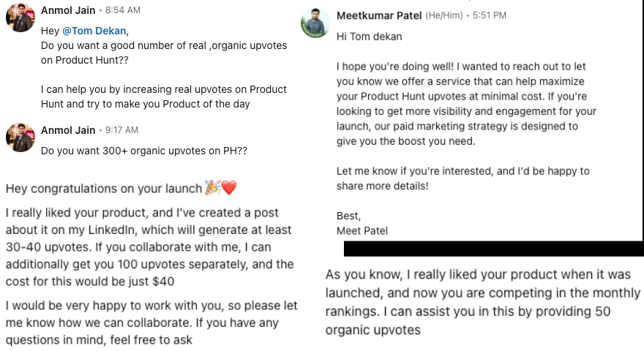Click the black redaction bar
The width and height of the screenshot is (644, 351).
(x=493, y=249)
